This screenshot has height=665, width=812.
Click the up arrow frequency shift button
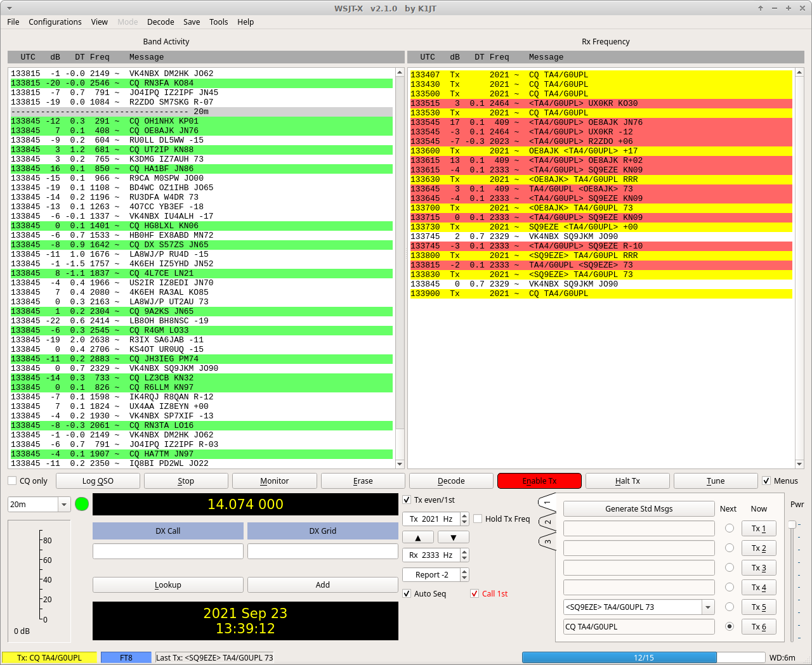418,537
